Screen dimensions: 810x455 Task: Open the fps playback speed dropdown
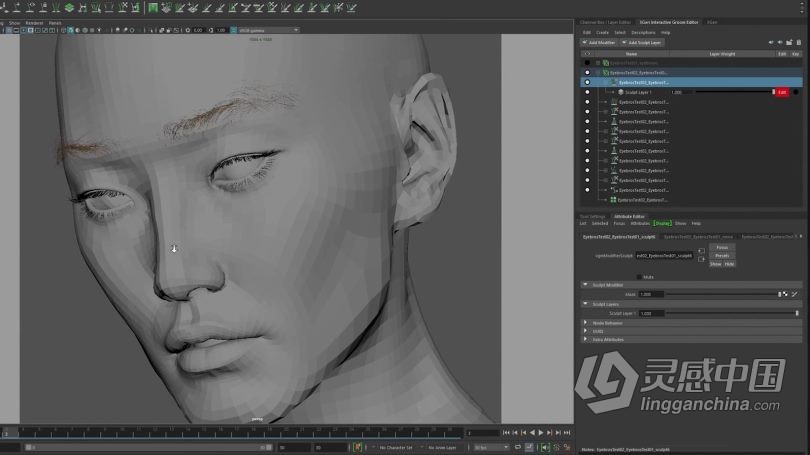click(491, 447)
